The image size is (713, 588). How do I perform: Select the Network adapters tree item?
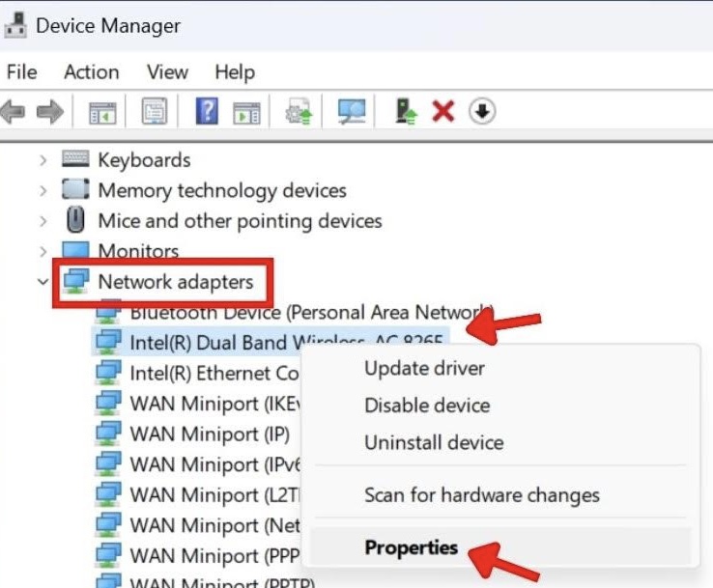(176, 282)
